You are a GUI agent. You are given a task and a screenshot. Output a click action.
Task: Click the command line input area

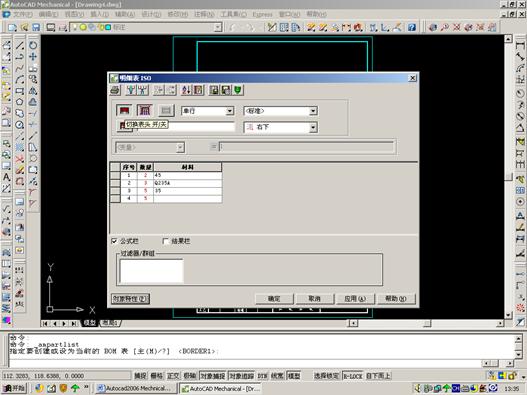click(x=245, y=363)
